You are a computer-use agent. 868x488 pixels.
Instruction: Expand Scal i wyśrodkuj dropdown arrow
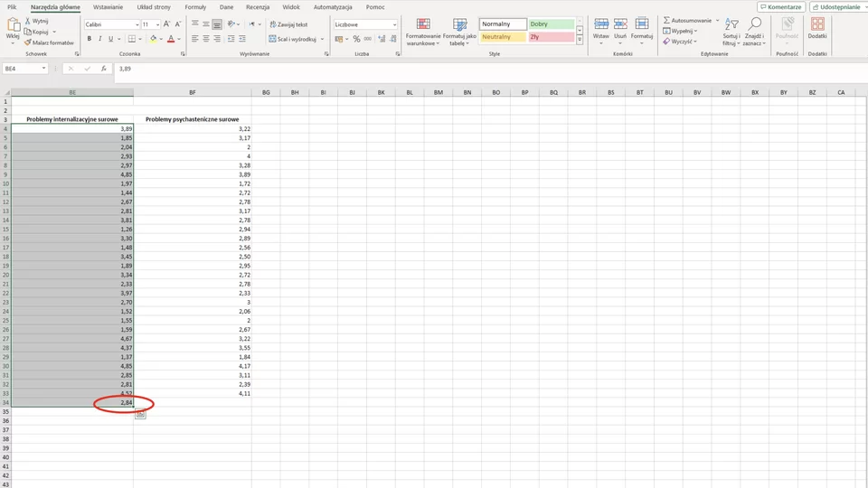322,39
